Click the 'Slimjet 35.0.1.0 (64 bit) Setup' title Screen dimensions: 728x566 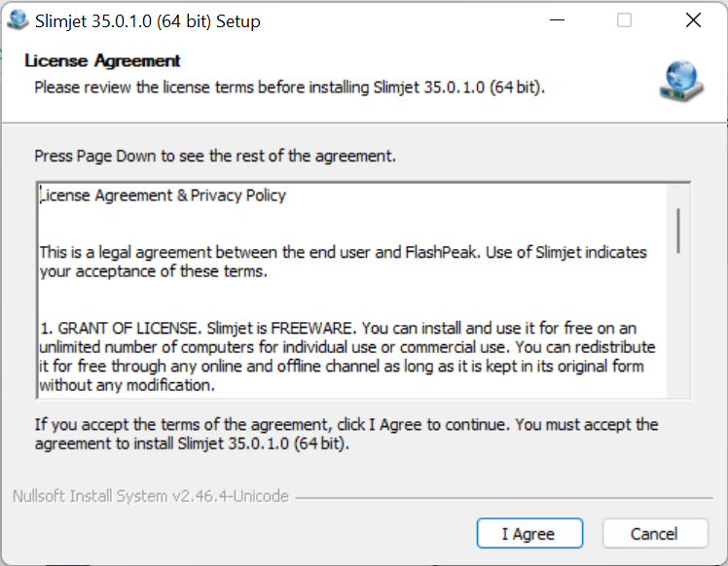[148, 21]
